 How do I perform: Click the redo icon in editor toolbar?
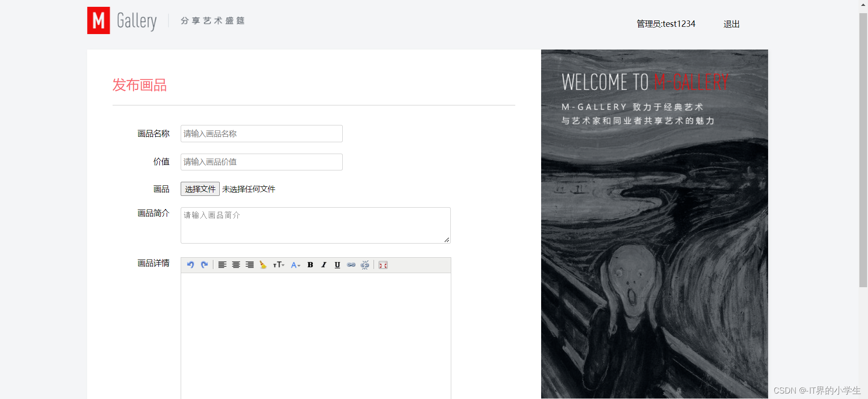(x=204, y=265)
